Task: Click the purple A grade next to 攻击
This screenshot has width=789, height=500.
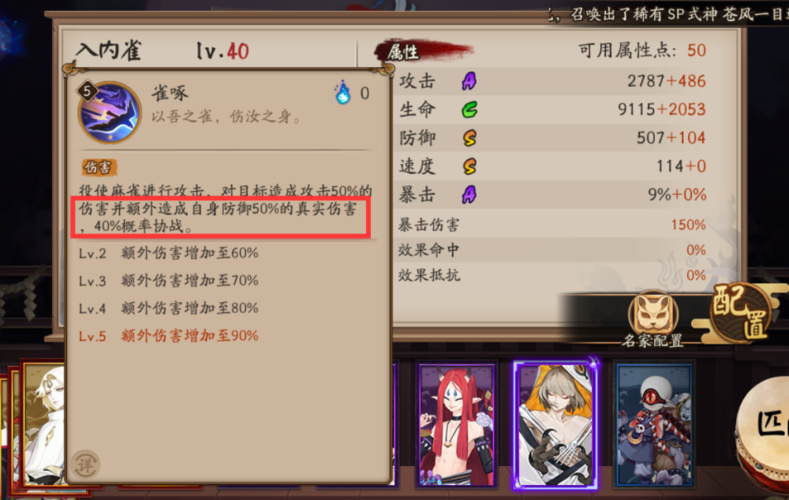Action: (469, 81)
